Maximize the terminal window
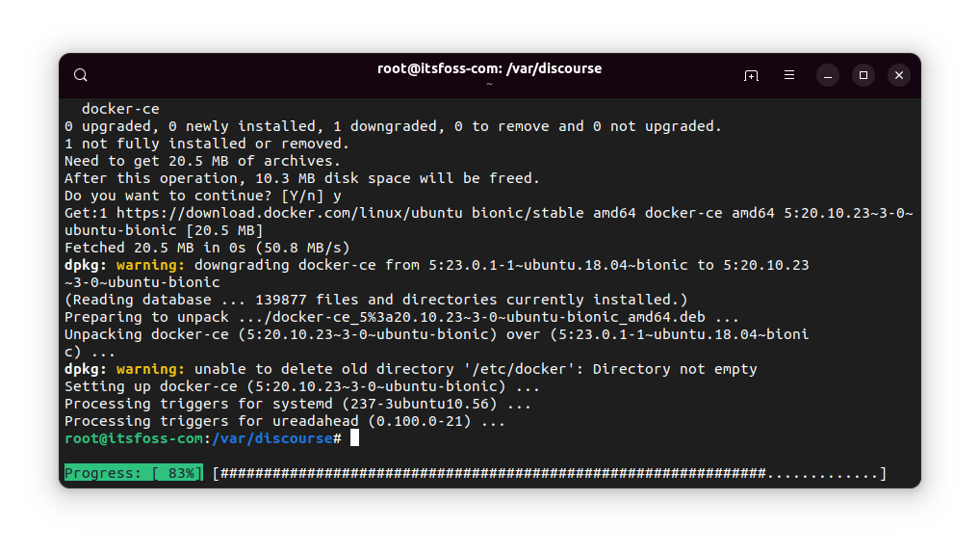 tap(864, 76)
